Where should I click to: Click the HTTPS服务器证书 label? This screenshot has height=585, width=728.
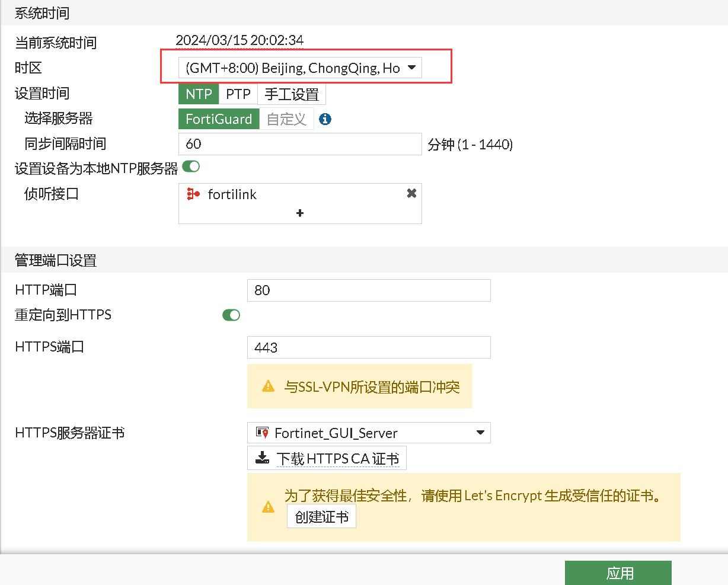(x=70, y=433)
